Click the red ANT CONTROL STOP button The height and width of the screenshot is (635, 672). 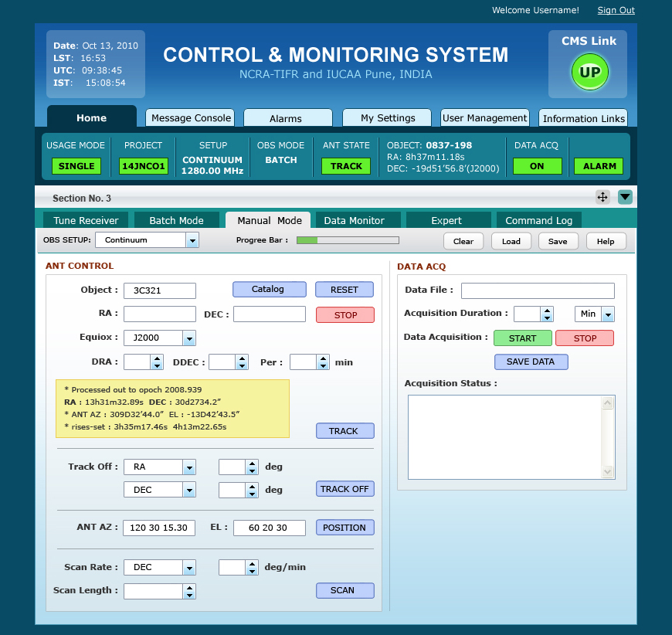click(345, 314)
